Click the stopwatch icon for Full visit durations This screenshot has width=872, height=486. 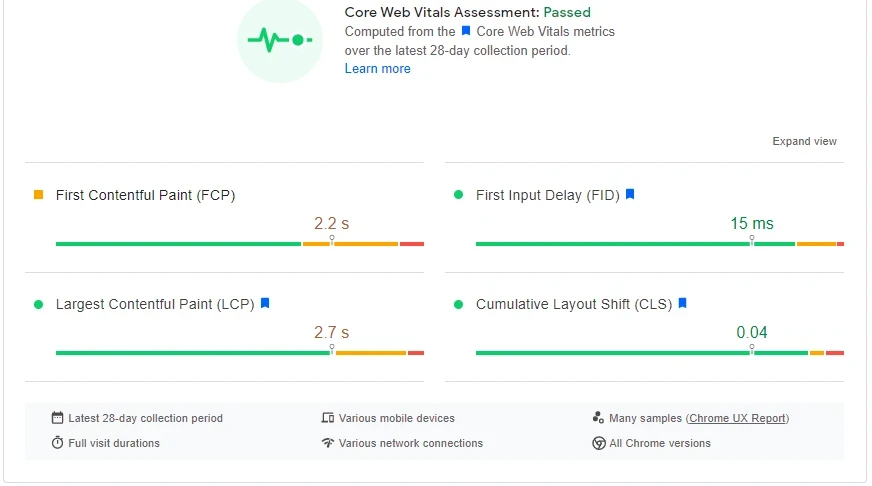(x=58, y=443)
